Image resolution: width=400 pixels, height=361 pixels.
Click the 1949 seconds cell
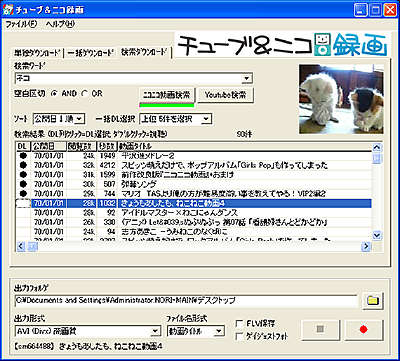pos(107,156)
